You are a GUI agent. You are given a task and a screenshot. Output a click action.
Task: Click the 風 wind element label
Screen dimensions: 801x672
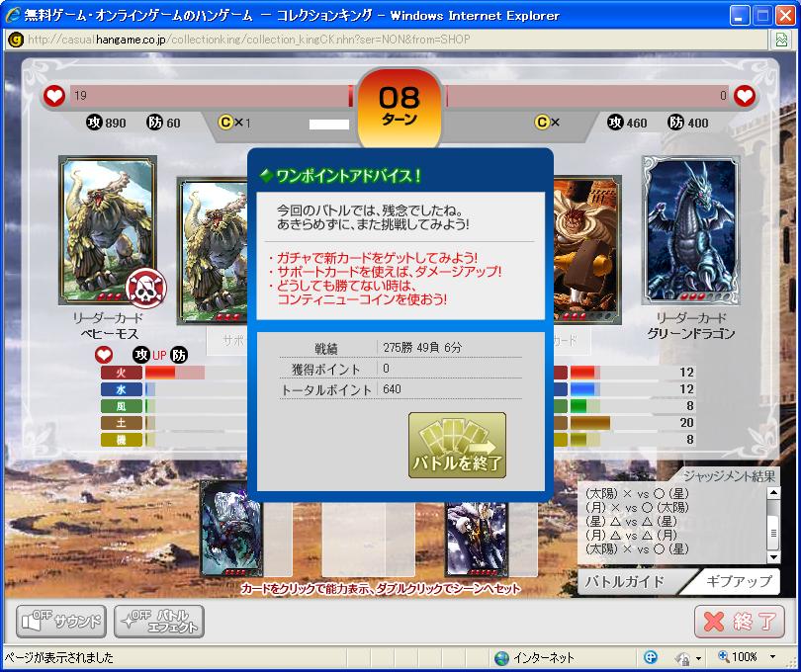(121, 406)
